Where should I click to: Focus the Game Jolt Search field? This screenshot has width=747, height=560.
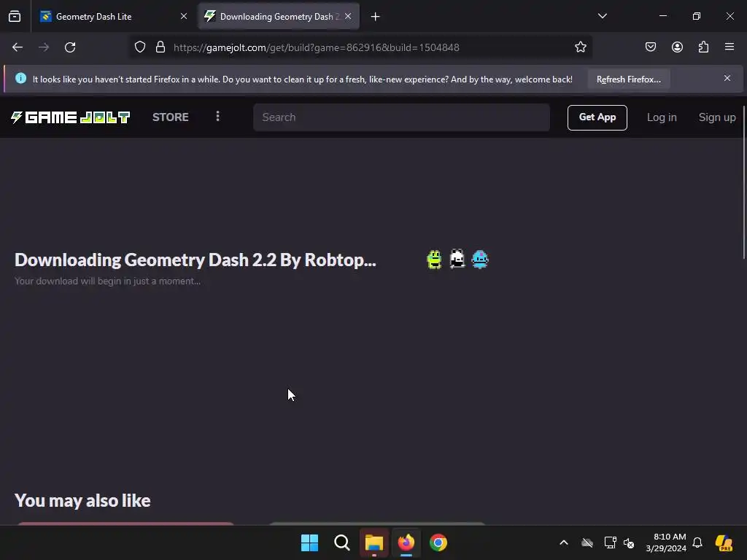point(401,117)
